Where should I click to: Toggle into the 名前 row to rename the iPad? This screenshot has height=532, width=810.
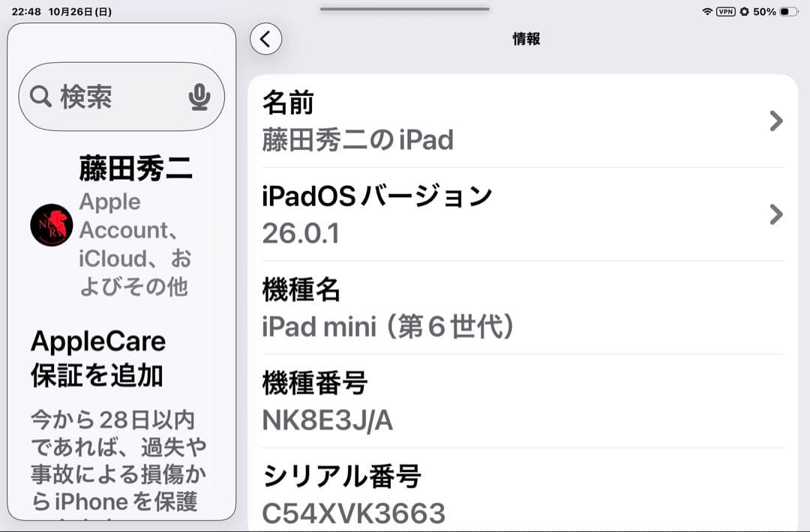point(517,120)
